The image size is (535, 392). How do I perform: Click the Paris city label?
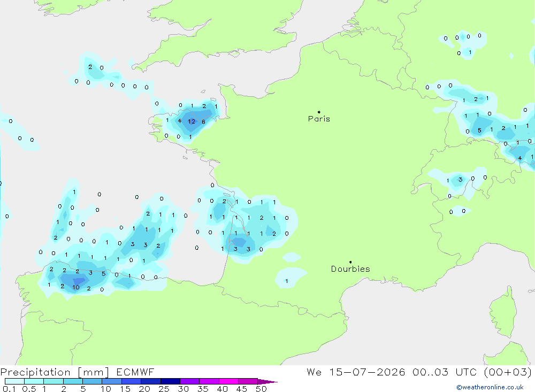click(x=319, y=119)
